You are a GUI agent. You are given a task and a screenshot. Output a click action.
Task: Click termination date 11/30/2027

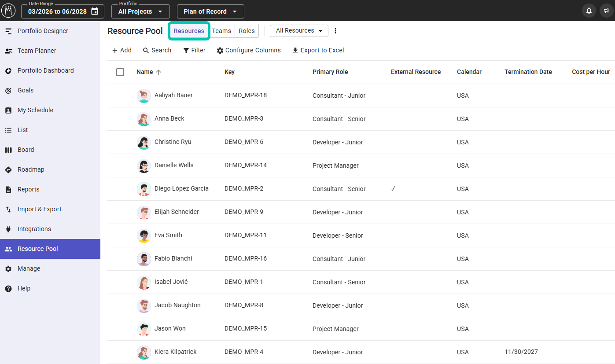pos(521,352)
